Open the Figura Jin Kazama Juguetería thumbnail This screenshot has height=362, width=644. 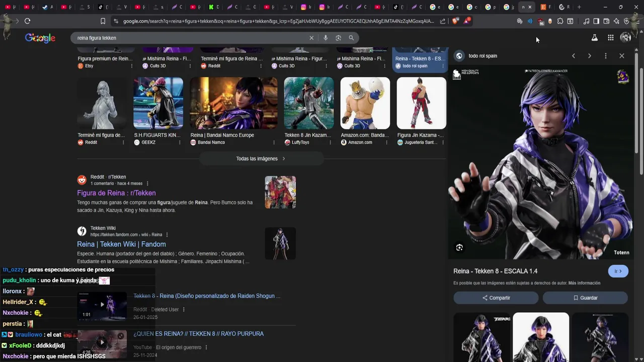pos(422,103)
